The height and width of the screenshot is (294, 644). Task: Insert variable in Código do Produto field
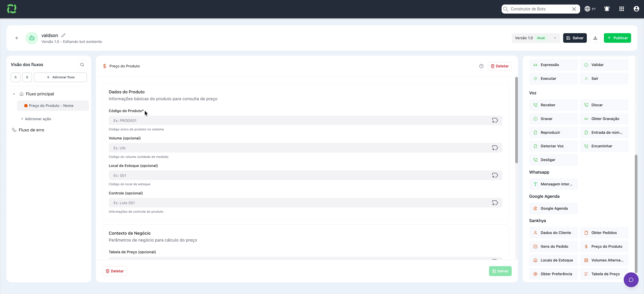495,120
